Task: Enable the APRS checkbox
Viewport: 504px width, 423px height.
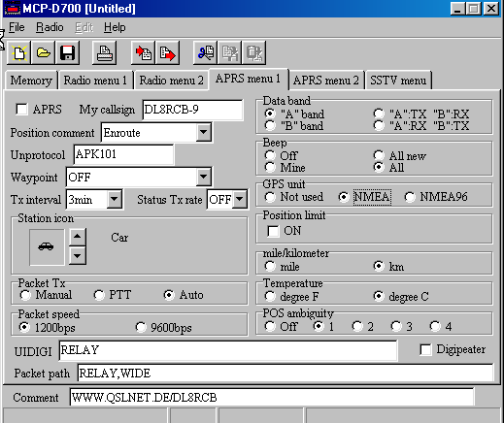Action: point(21,110)
